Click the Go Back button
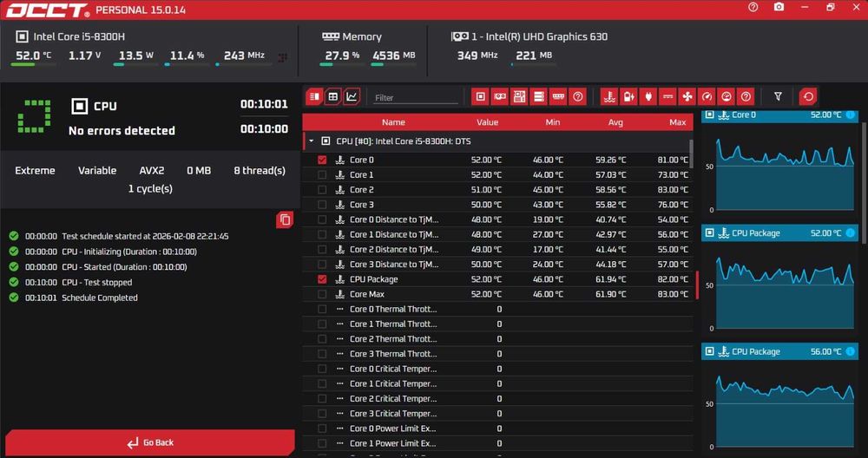The height and width of the screenshot is (458, 868). pyautogui.click(x=150, y=442)
